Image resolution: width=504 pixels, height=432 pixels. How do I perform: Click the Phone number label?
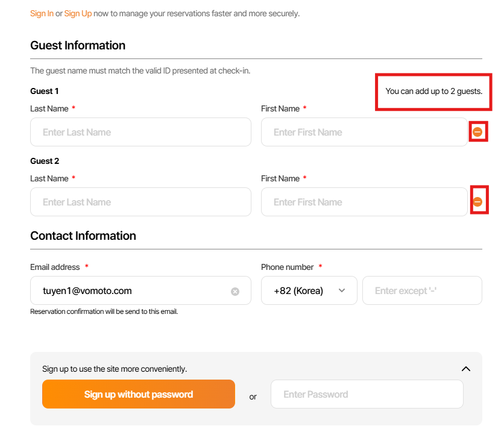287,267
